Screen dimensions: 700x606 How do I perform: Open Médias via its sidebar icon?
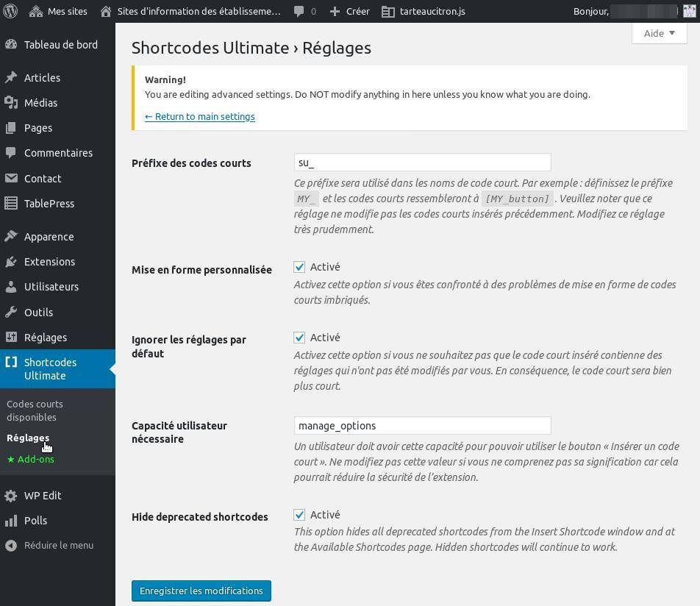click(10, 103)
